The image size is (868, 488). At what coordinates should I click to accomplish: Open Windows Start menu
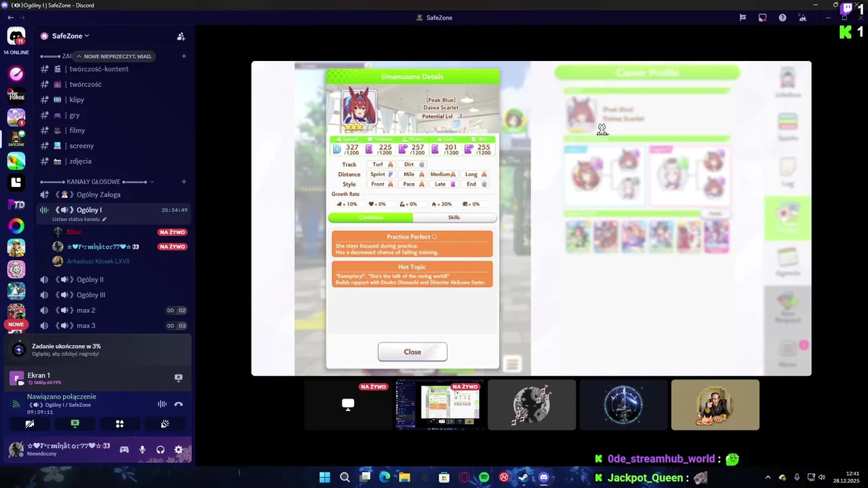pos(325,477)
